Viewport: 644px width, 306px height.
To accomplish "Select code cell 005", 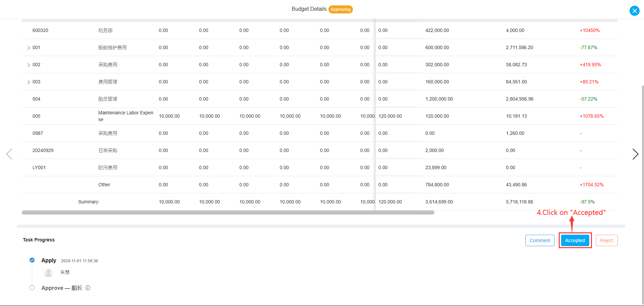I will pyautogui.click(x=36, y=116).
